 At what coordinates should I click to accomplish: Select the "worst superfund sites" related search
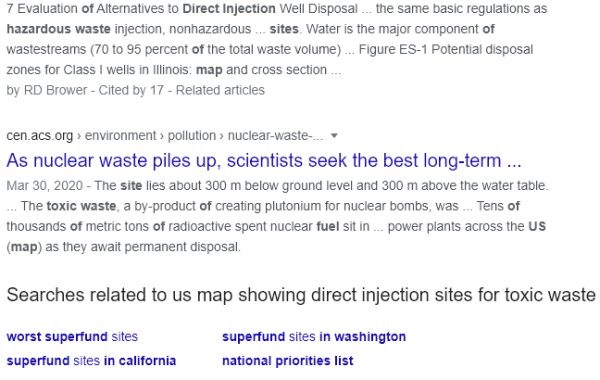pyautogui.click(x=72, y=337)
